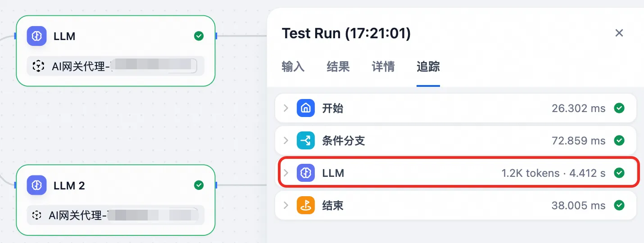Click the blue home icon beside 开始
The image size is (644, 243).
[306, 108]
